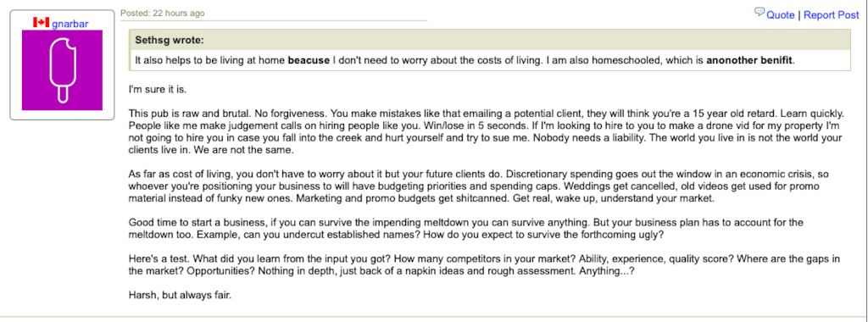868x322 pixels.
Task: Click the Quote link
Action: 781,15
